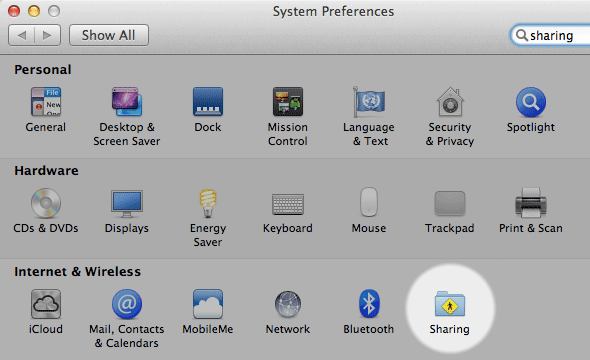The image size is (590, 360).
Task: Click the search field containing sharing
Action: (x=550, y=35)
